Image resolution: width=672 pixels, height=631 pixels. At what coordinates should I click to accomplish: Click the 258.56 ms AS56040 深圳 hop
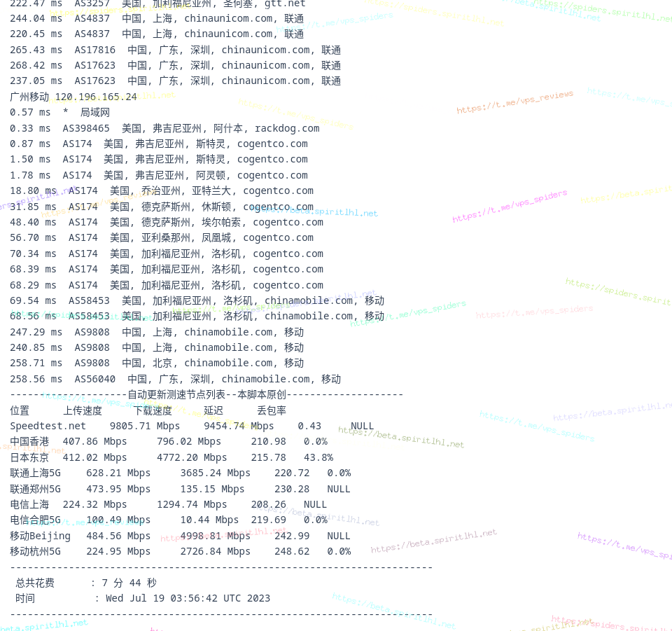(175, 380)
